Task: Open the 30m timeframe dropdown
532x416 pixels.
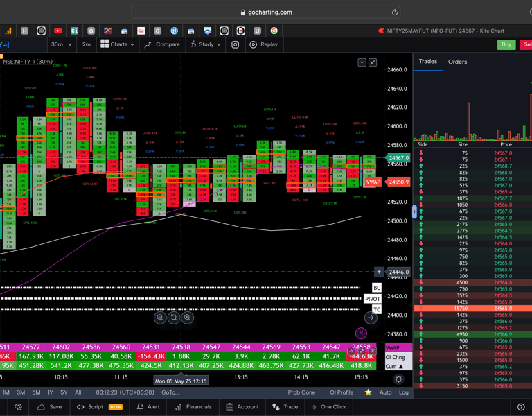Action: click(x=61, y=44)
